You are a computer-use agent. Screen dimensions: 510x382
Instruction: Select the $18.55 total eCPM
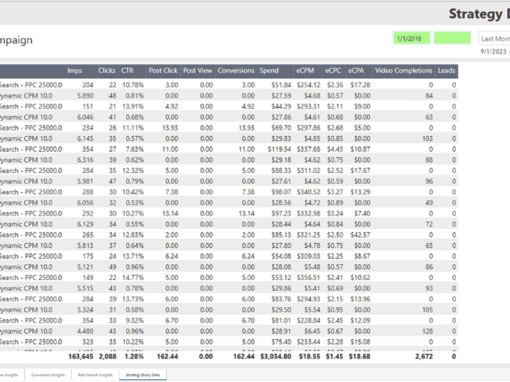[x=309, y=356]
